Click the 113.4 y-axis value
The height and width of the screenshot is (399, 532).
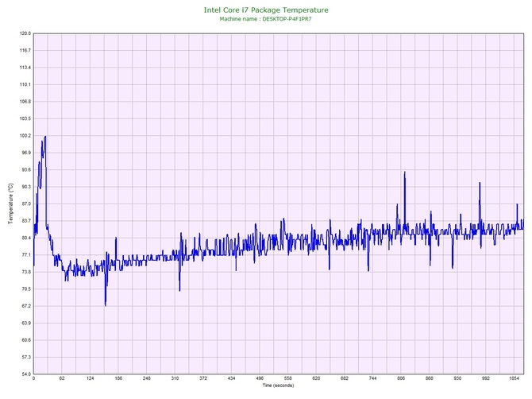point(25,68)
